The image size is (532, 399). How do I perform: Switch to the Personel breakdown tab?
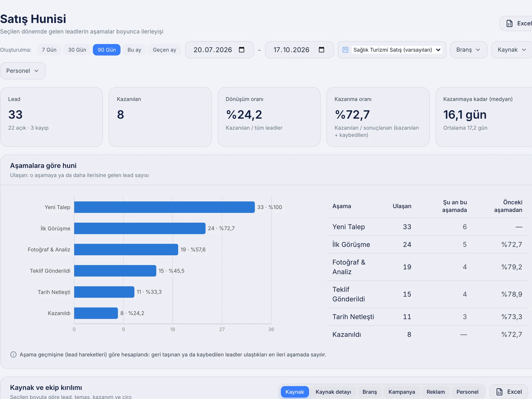click(x=467, y=392)
